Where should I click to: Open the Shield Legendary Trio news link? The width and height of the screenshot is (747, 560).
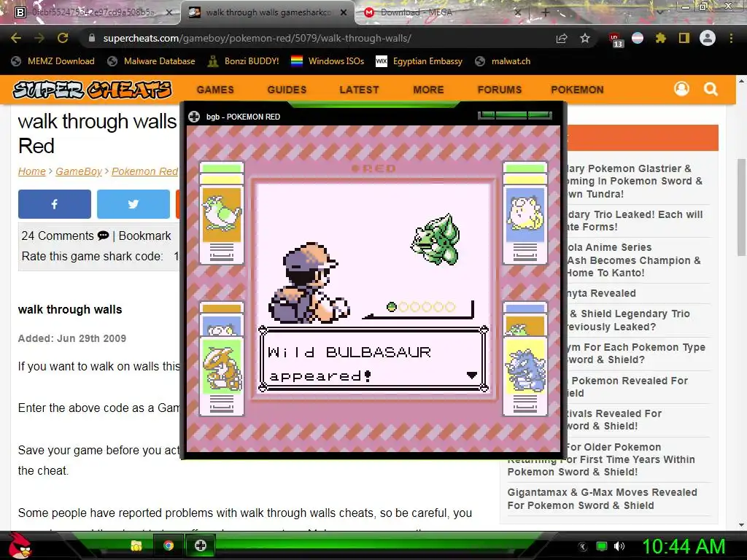[x=630, y=320]
